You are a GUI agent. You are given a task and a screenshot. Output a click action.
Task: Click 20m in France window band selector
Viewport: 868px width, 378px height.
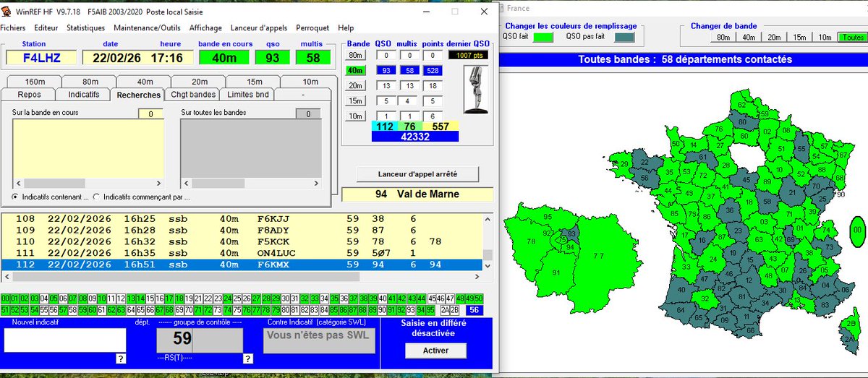click(x=774, y=38)
